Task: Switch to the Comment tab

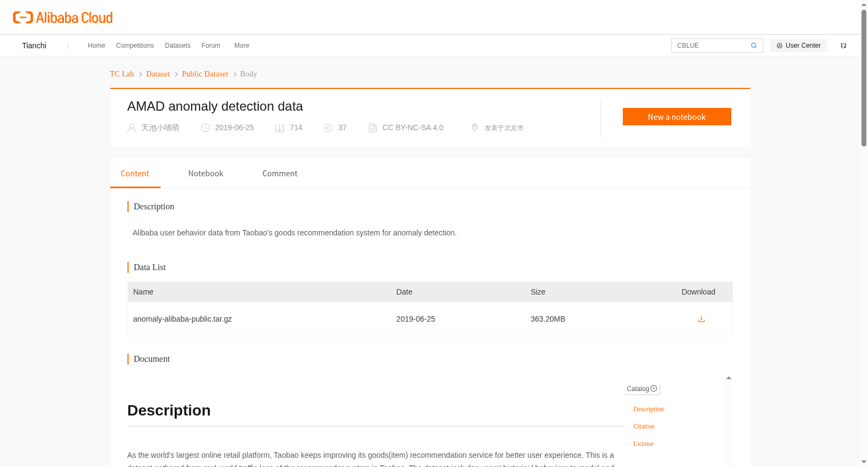Action: (x=280, y=174)
